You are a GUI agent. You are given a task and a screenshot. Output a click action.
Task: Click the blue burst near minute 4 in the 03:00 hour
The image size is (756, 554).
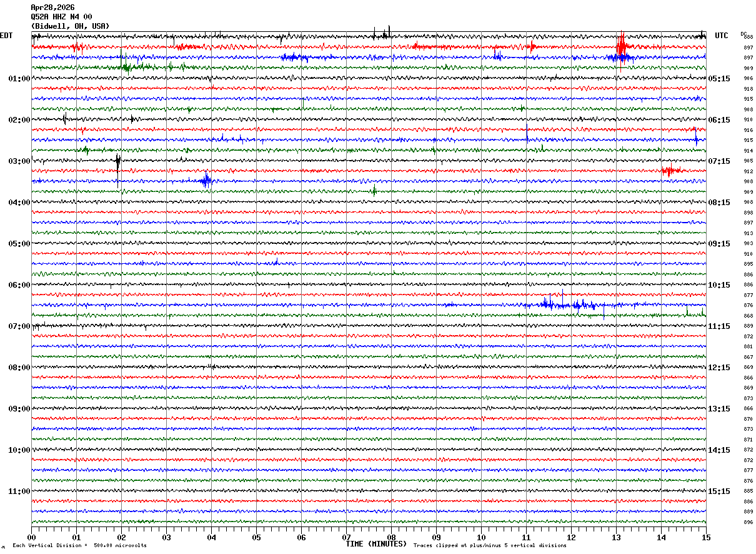(x=206, y=181)
